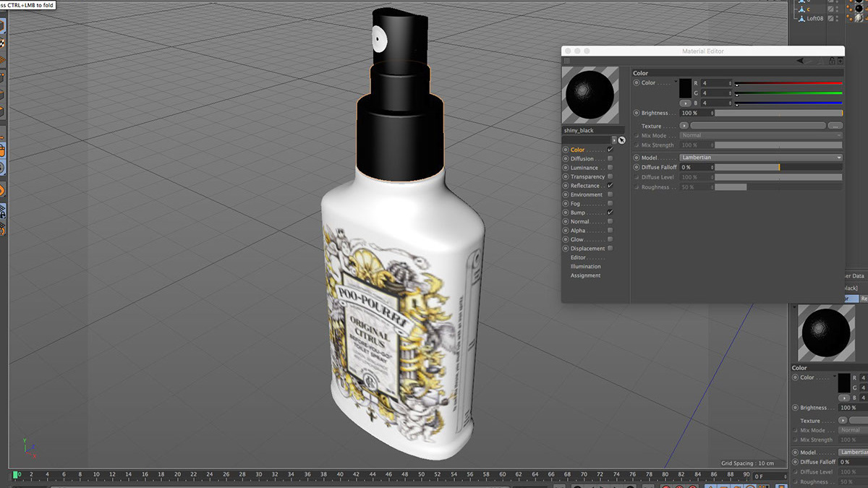Click the Diffuse Falloff slider in Material Editor
Screen dimensions: 868x488
[x=779, y=167]
